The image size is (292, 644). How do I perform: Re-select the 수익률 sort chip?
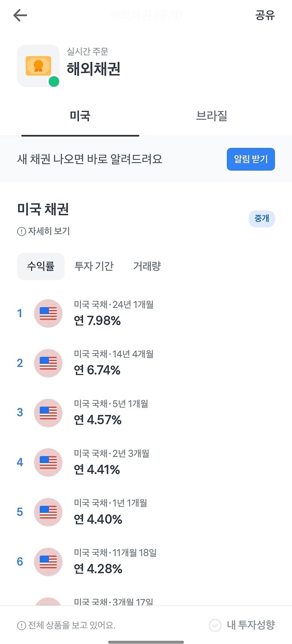[x=40, y=266]
